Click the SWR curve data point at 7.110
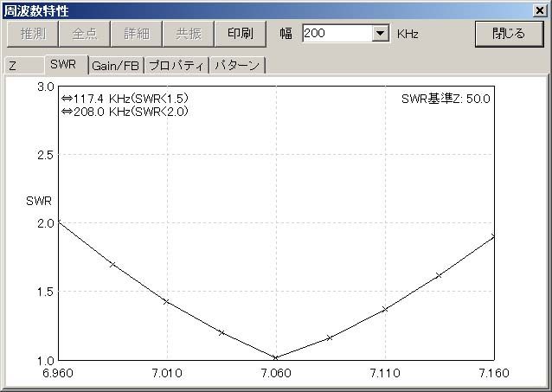Image resolution: width=552 pixels, height=392 pixels. point(385,309)
